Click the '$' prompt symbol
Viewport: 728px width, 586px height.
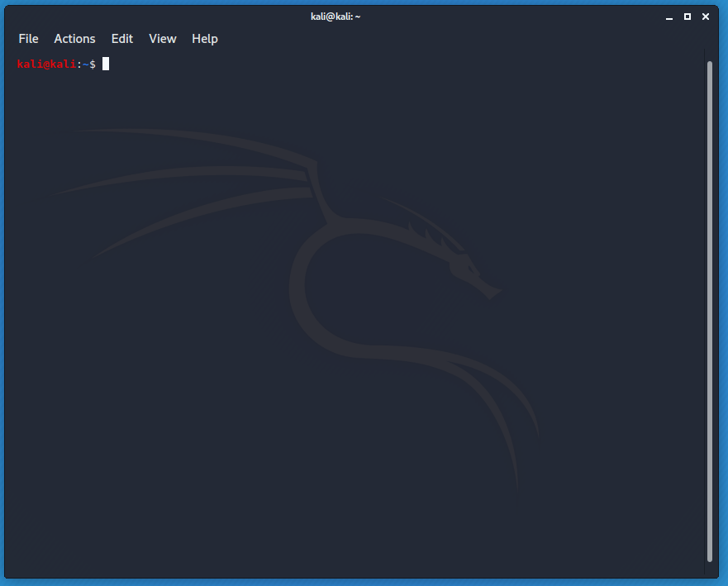coord(93,64)
